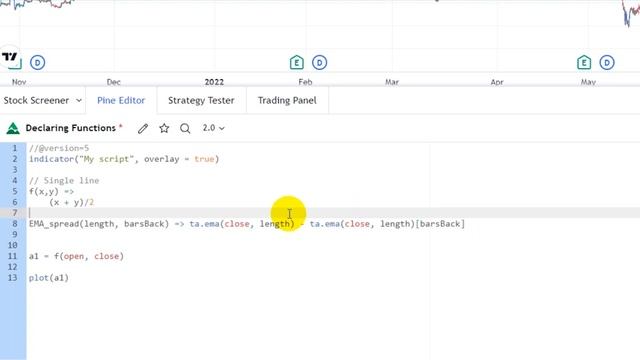
Task: Click the 2022 label on time axis
Action: tap(214, 82)
